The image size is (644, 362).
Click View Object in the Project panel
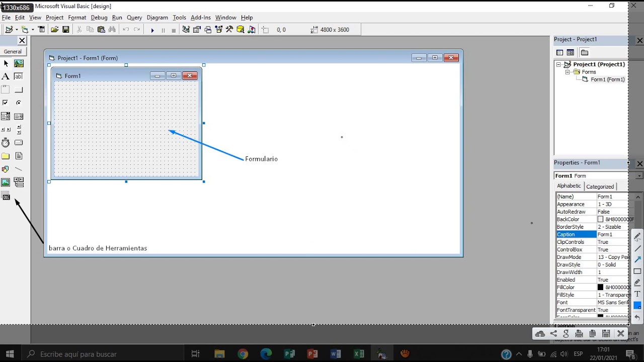(x=571, y=52)
